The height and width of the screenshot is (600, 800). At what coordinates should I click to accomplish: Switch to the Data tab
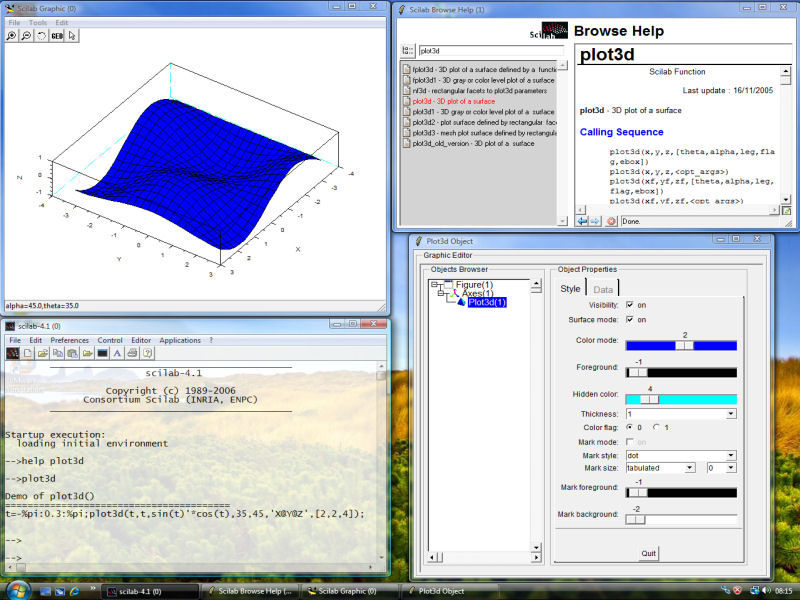coord(603,289)
